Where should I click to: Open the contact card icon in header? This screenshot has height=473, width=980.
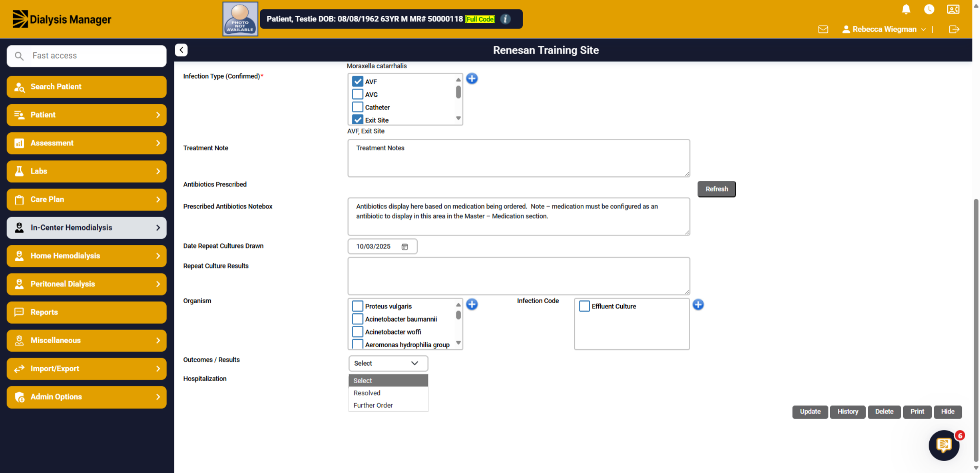(x=953, y=9)
